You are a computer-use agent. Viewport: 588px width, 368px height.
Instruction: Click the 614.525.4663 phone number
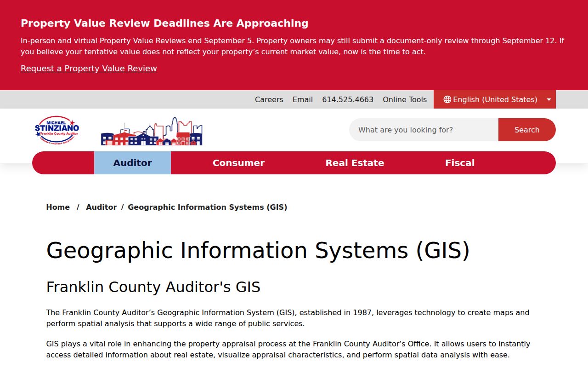[x=348, y=99]
